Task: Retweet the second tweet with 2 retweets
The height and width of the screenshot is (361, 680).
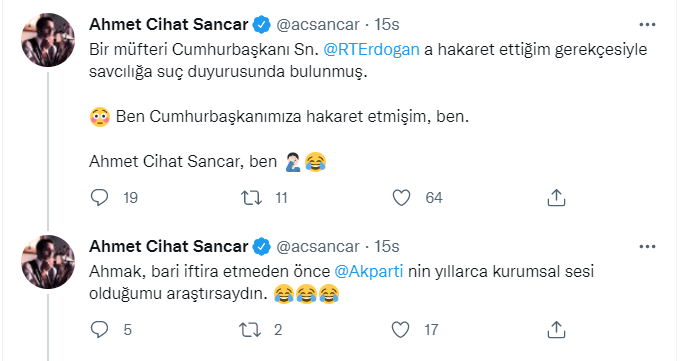Action: point(250,330)
